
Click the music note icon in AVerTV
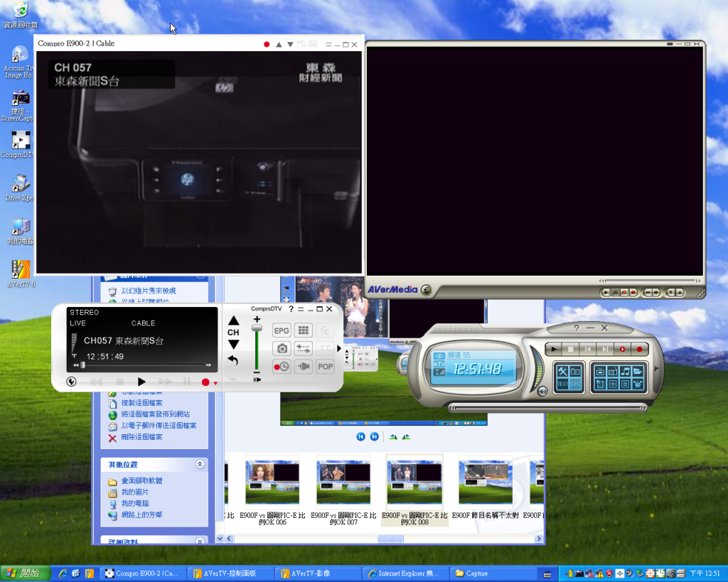click(x=625, y=371)
